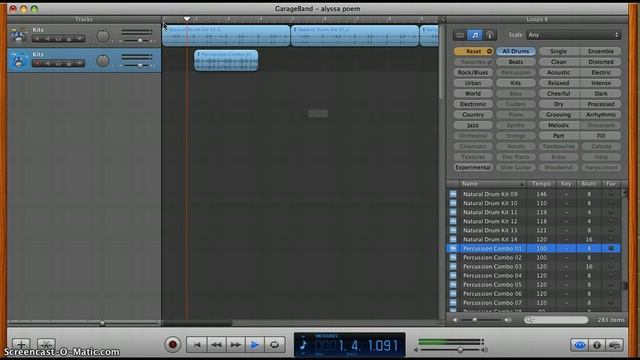Lock the first Kits track

69,39
